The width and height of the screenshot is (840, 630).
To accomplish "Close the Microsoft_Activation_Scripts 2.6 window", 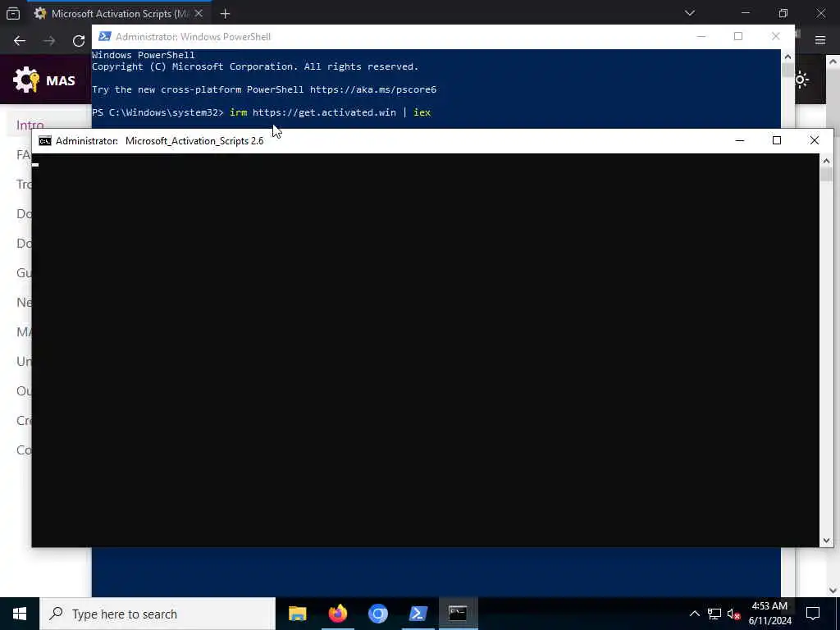I will 815,140.
